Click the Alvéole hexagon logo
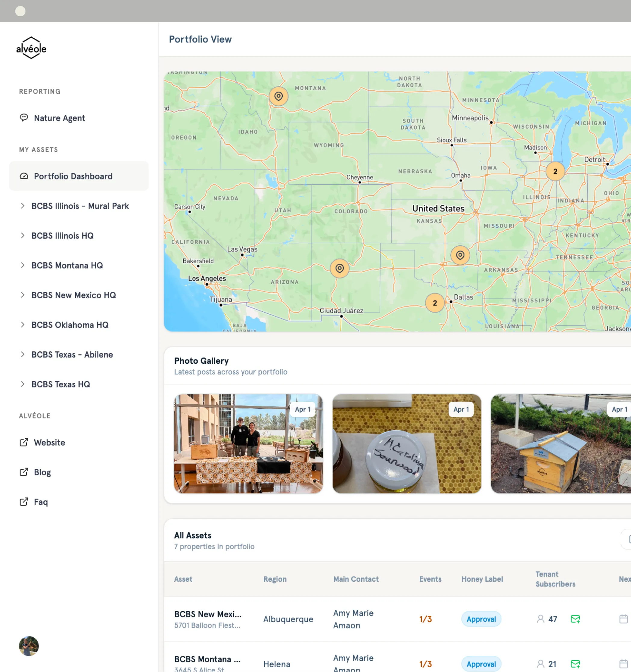This screenshot has height=672, width=631. [31, 48]
